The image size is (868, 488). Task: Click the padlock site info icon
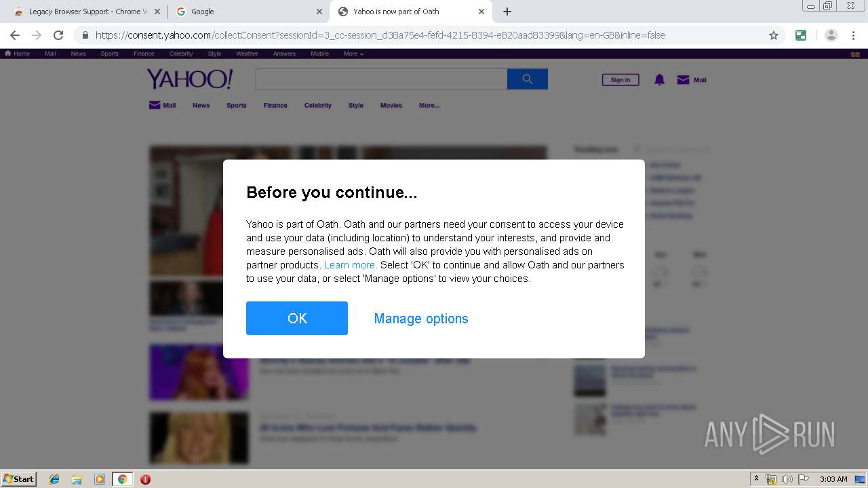pos(85,35)
